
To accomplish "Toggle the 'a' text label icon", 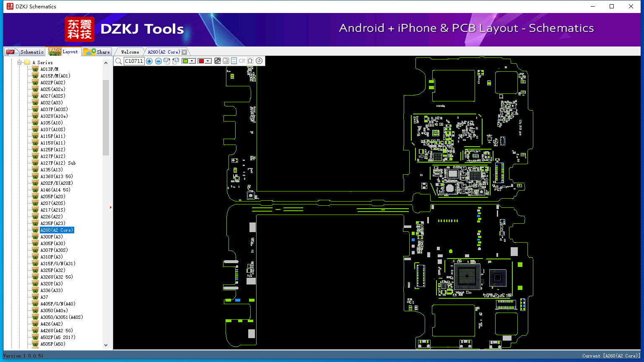I will (x=226, y=61).
